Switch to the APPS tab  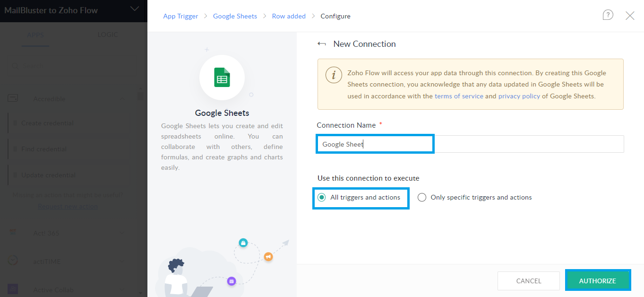pyautogui.click(x=35, y=35)
